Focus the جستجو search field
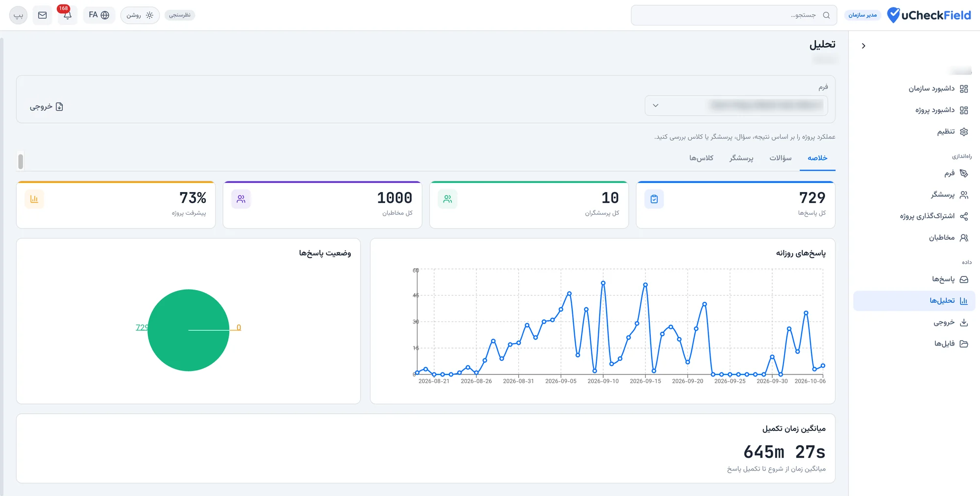 point(734,15)
